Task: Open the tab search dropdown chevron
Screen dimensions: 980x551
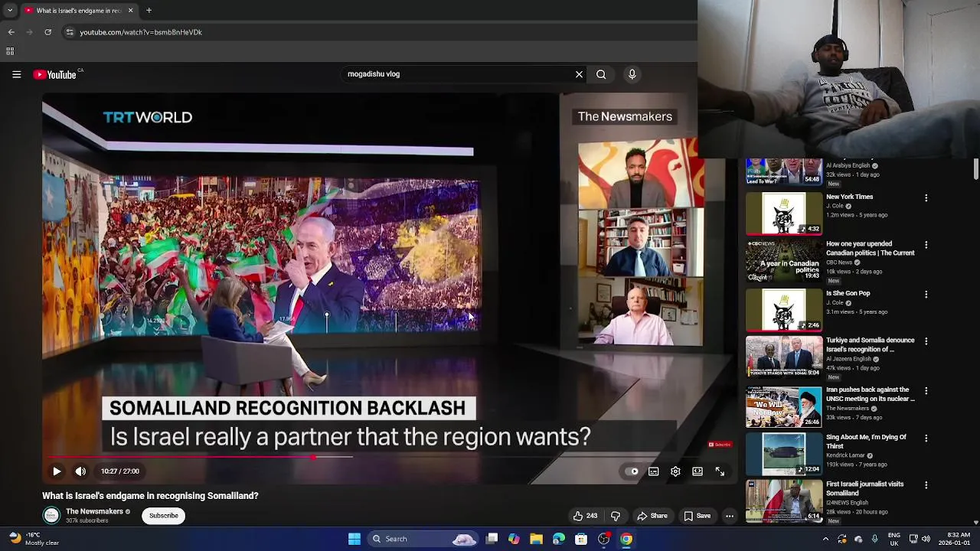Action: (9, 11)
